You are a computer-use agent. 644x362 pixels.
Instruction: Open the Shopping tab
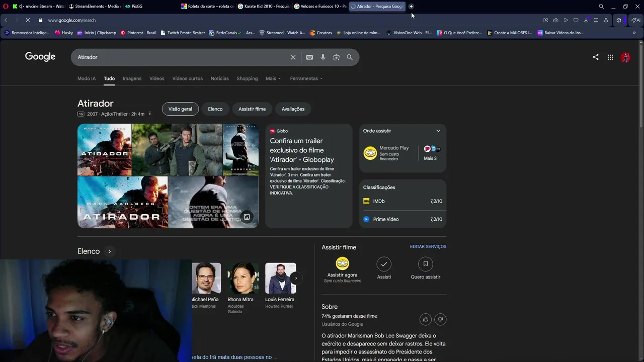point(247,78)
